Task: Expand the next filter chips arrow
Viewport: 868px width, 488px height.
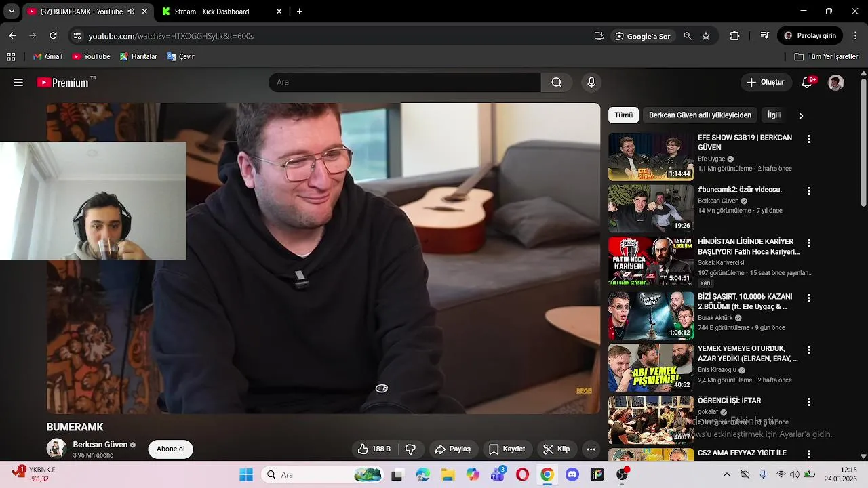Action: (801, 116)
